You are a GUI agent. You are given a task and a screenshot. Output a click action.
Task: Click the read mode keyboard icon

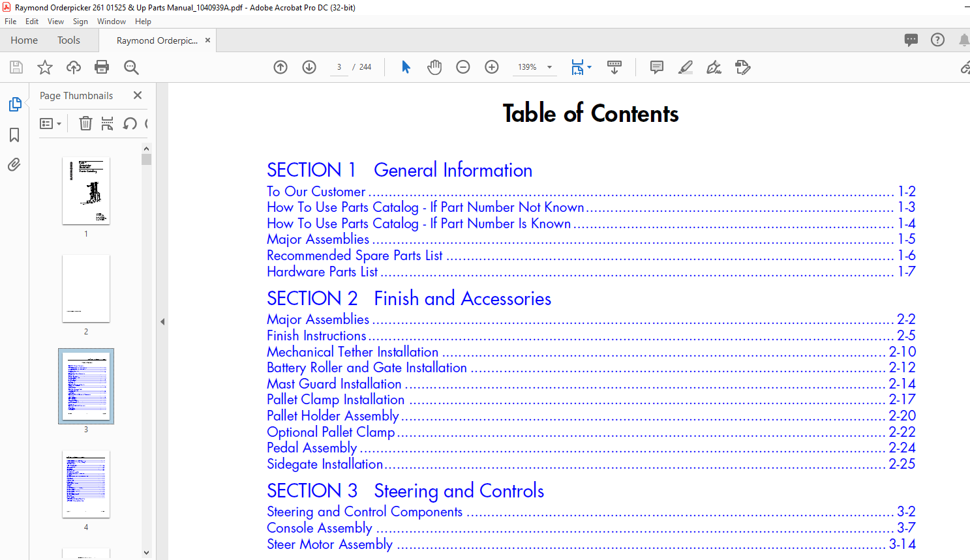pos(614,67)
